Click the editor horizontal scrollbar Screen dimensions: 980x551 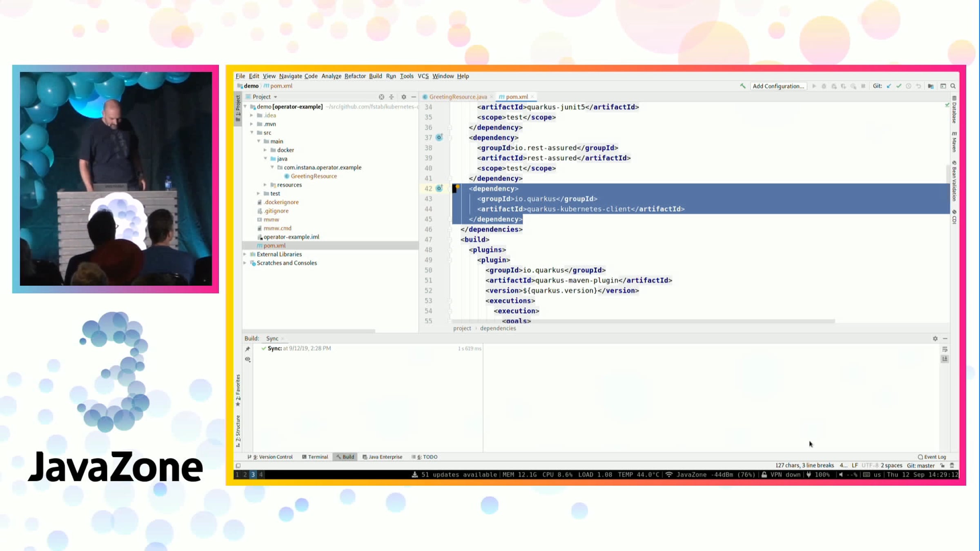click(643, 321)
